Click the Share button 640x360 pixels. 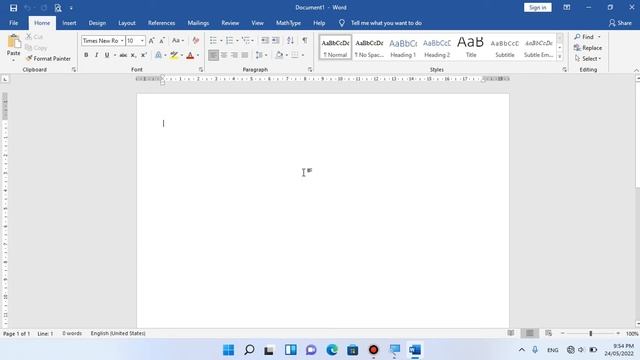tap(620, 23)
